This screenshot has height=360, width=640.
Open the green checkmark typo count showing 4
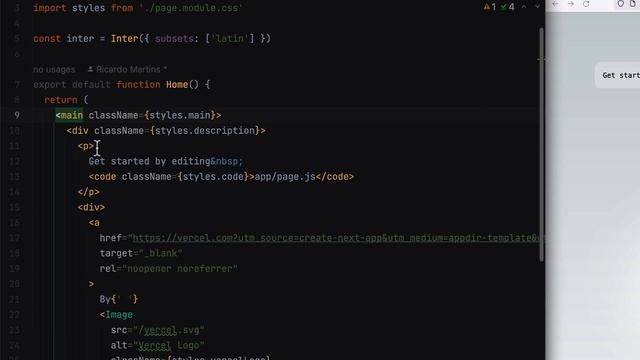pos(507,7)
